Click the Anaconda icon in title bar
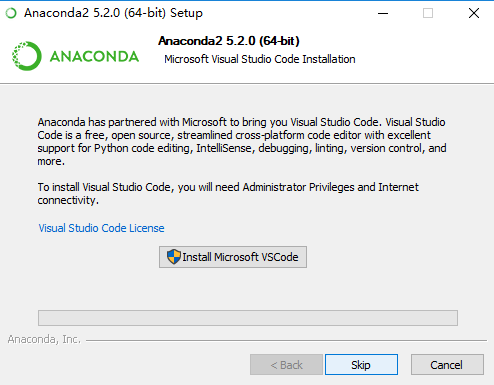 tap(11, 13)
